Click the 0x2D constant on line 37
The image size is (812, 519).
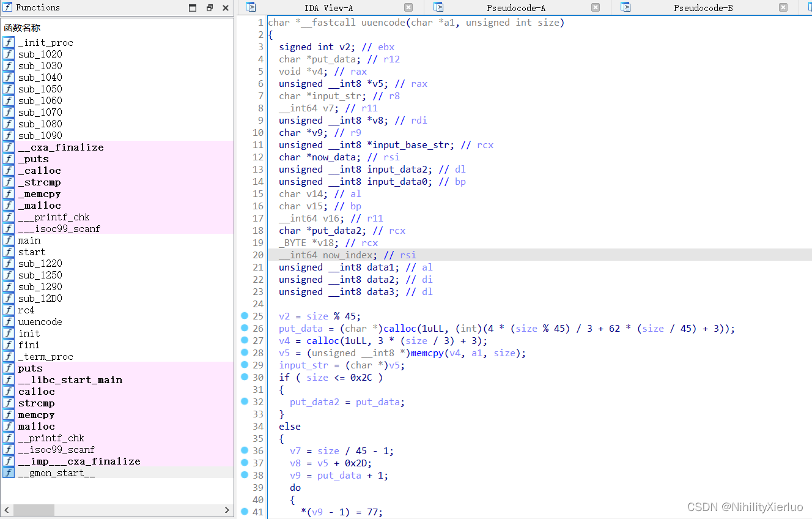(356, 463)
